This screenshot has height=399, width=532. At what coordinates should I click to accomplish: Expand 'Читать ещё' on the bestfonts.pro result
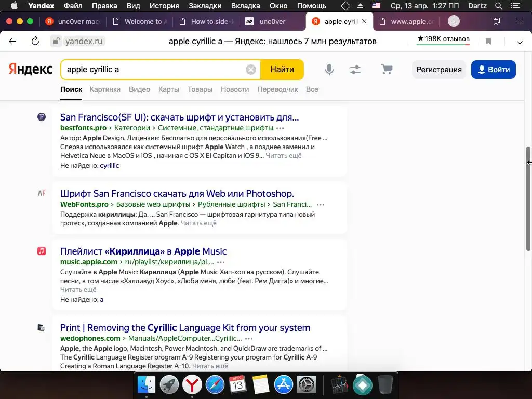point(283,156)
